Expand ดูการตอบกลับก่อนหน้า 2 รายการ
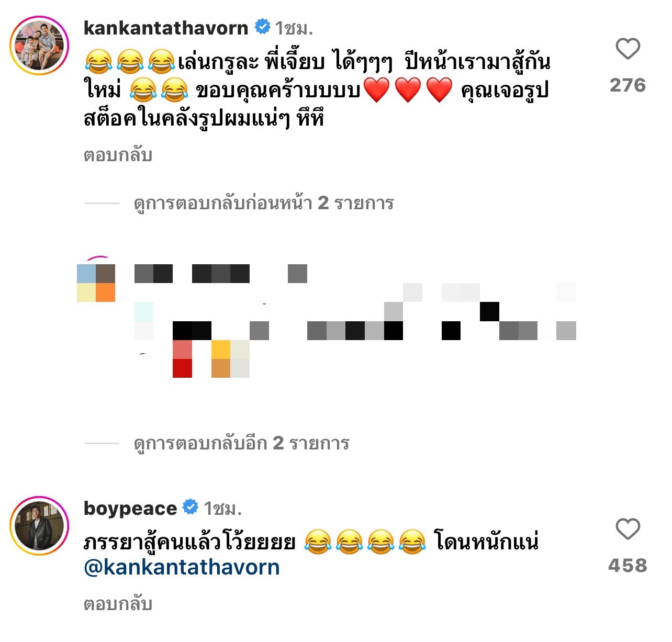 pos(264,203)
